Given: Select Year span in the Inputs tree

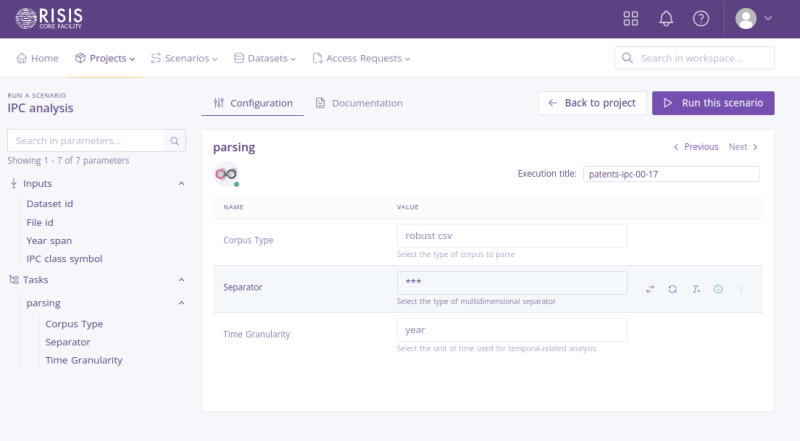Looking at the screenshot, I should pos(49,240).
